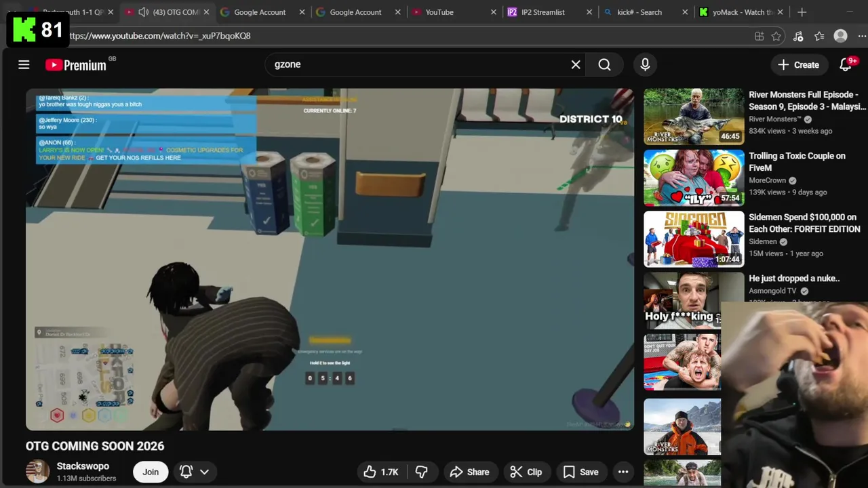
Task: Like the video with thumbs up
Action: [x=381, y=472]
